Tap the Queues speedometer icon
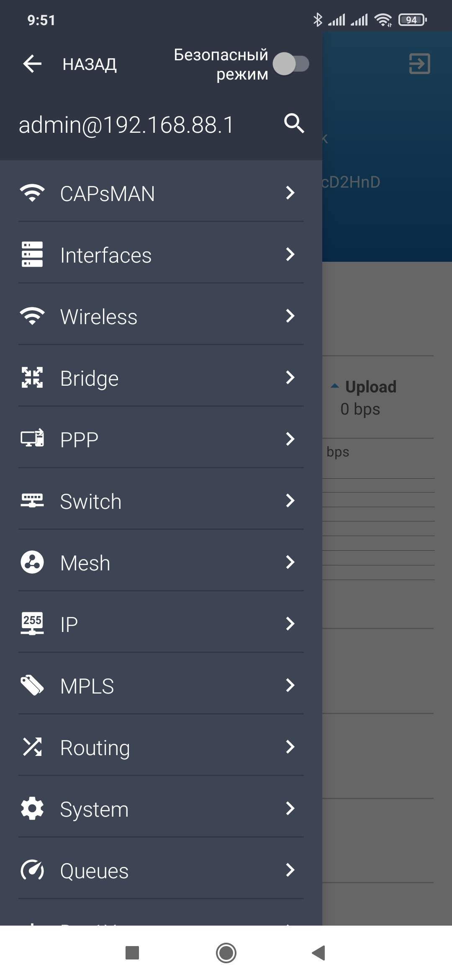Viewport: 452px width, 980px height. click(x=32, y=870)
